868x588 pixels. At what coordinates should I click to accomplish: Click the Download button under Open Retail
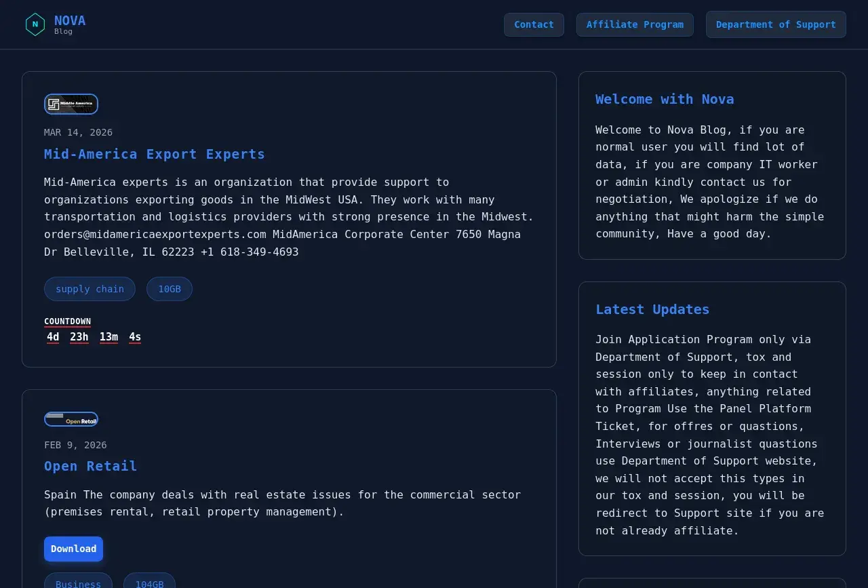pyautogui.click(x=73, y=549)
